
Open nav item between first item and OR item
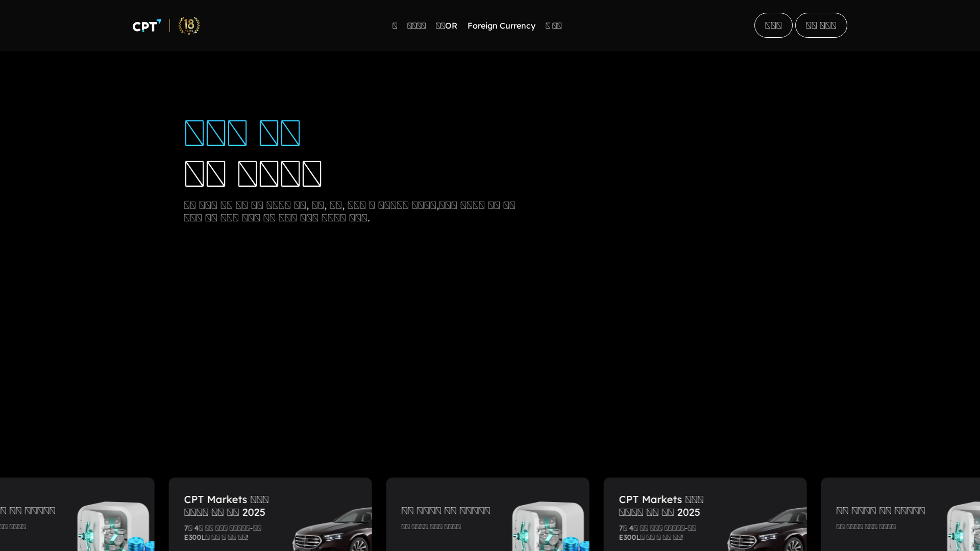[416, 26]
